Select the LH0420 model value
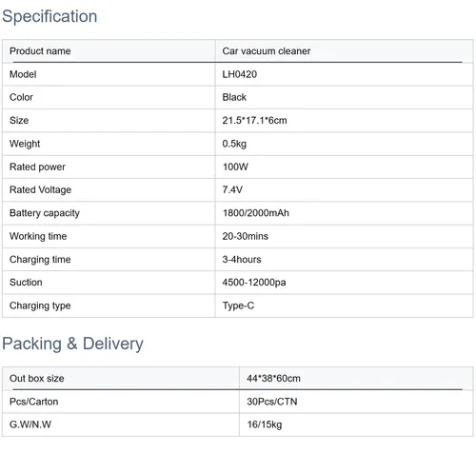The image size is (476, 453). [240, 74]
